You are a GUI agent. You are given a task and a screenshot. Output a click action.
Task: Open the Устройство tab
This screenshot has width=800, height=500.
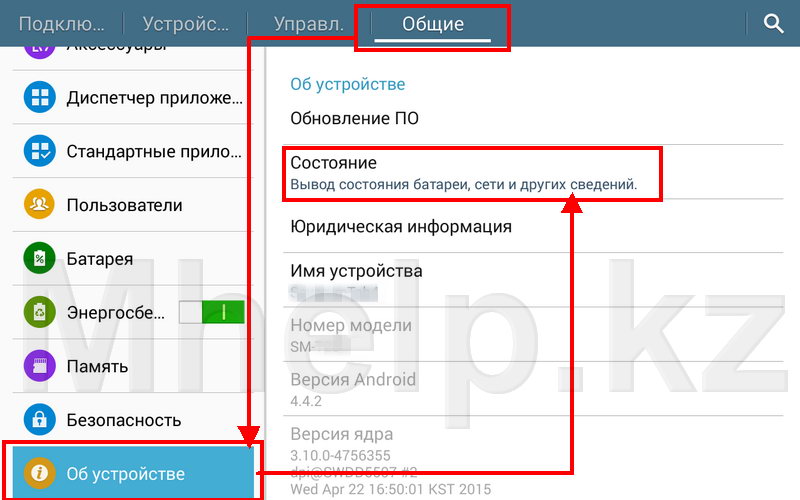click(x=187, y=24)
